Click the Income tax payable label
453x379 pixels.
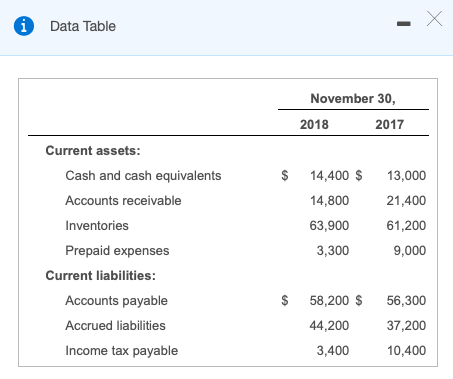tap(122, 351)
